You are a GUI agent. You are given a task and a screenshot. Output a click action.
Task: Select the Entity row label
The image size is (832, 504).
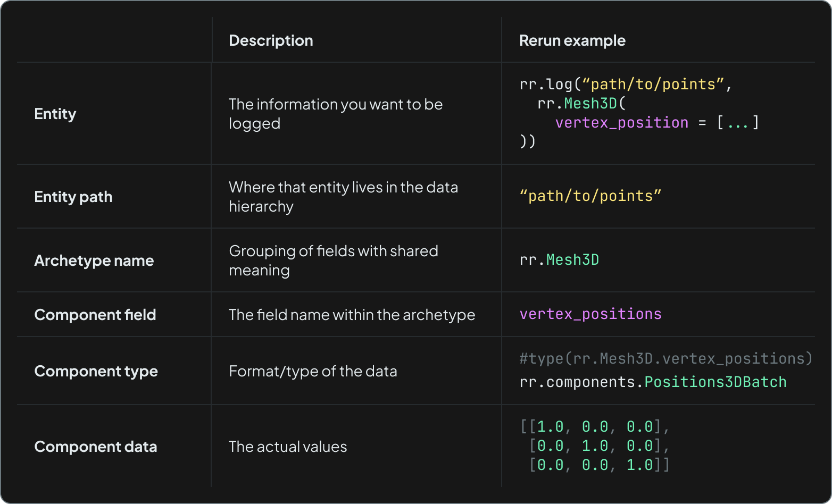pos(55,113)
